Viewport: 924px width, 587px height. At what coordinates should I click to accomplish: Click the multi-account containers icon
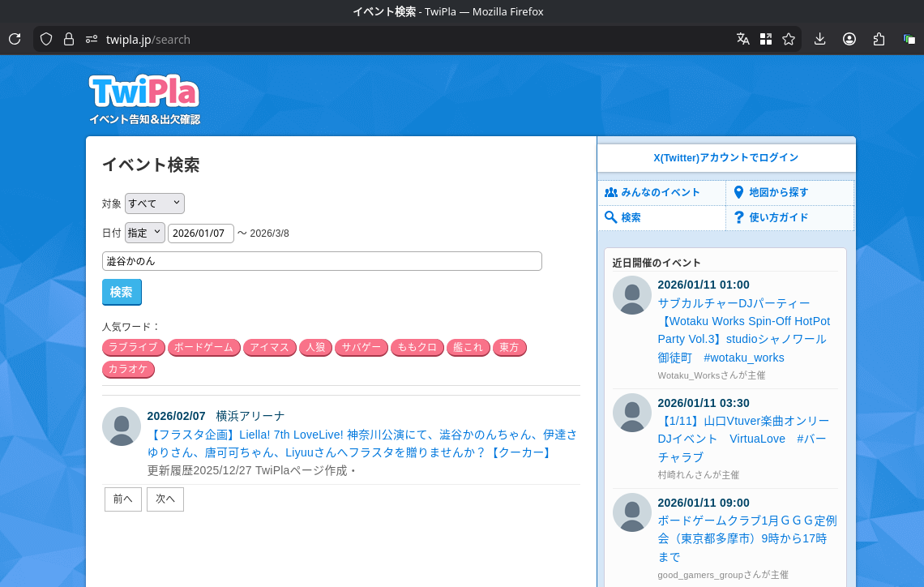coord(908,38)
